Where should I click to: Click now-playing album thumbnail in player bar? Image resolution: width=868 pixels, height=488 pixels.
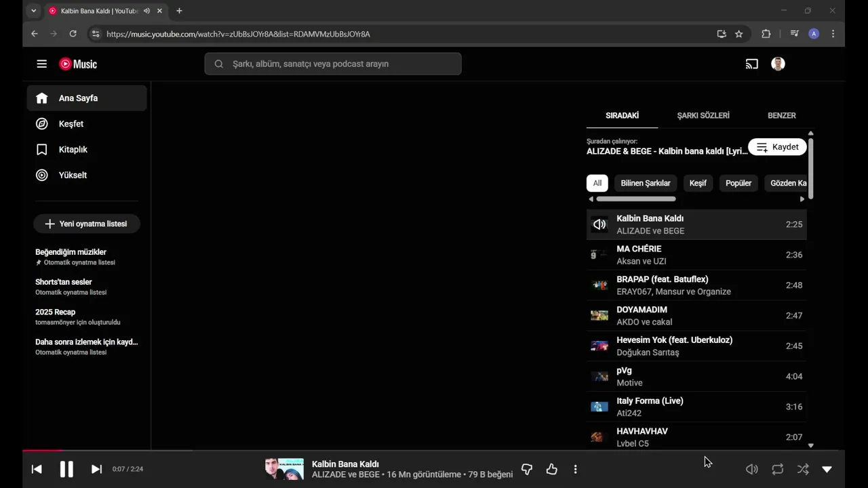[284, 469]
